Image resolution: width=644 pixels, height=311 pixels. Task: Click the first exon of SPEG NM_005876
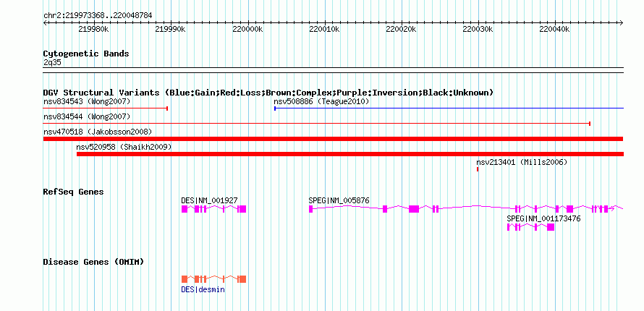[311, 209]
